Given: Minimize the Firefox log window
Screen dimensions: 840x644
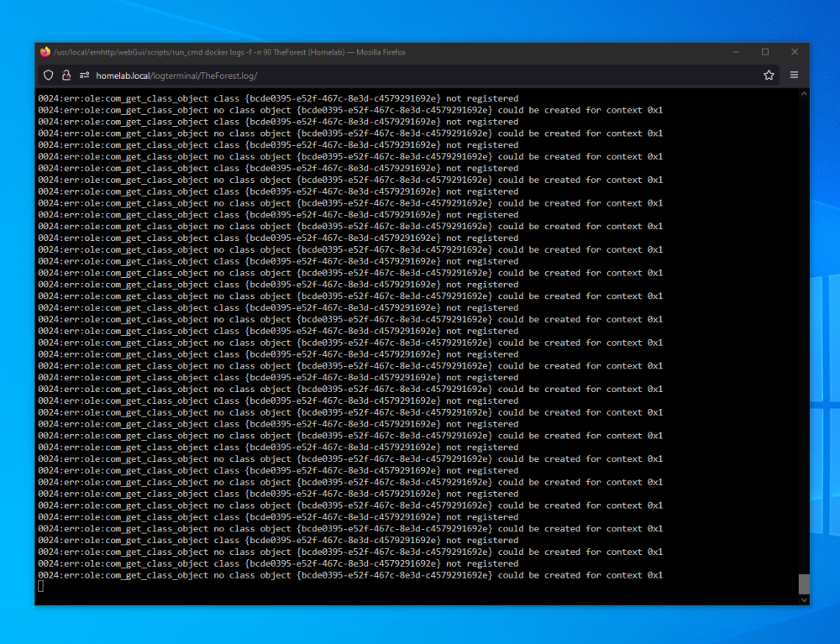Looking at the screenshot, I should 736,52.
